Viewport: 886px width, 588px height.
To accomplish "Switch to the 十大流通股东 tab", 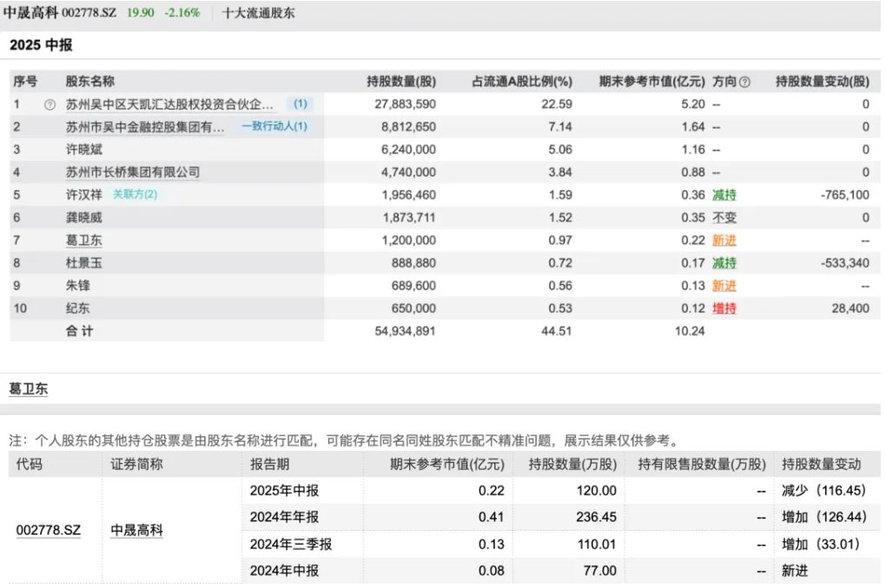I will click(x=258, y=13).
